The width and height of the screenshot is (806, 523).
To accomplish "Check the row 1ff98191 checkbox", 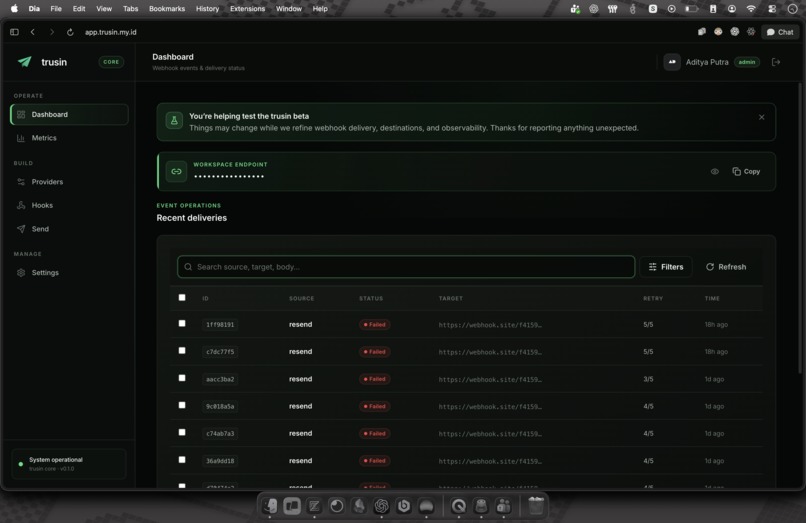I will (x=182, y=323).
